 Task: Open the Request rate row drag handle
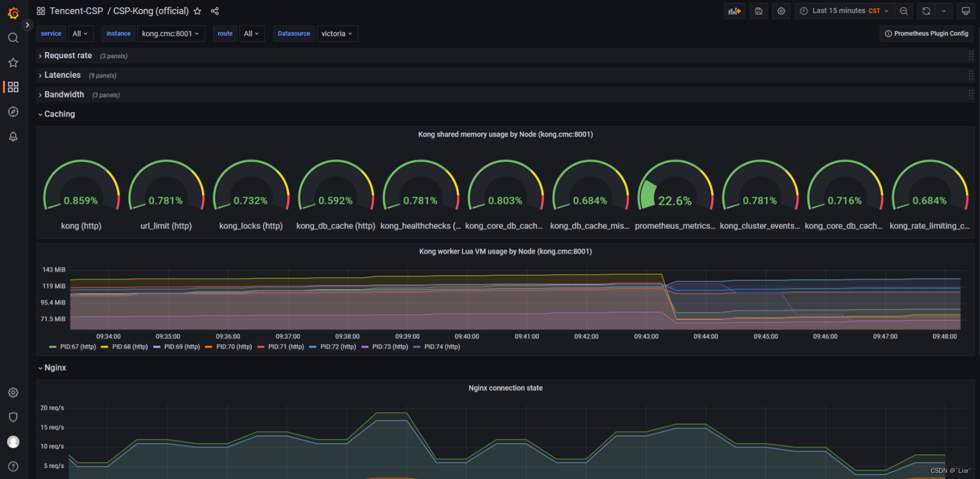(x=971, y=55)
